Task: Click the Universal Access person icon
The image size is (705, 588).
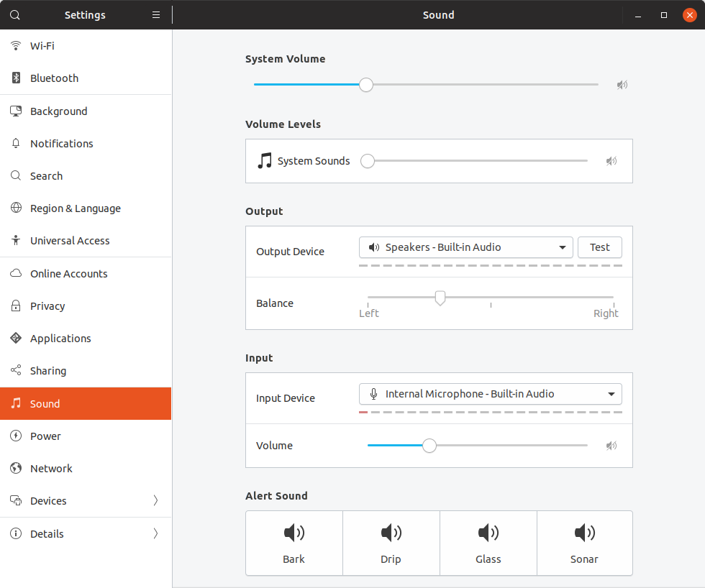Action: coord(16,240)
